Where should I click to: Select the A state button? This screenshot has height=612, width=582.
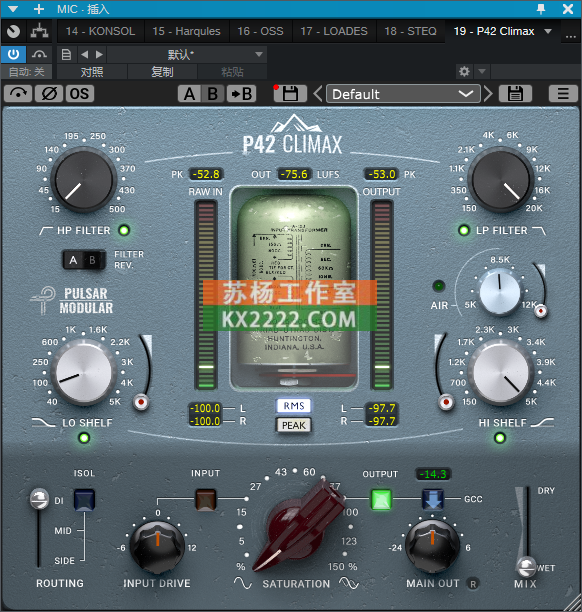[x=190, y=94]
